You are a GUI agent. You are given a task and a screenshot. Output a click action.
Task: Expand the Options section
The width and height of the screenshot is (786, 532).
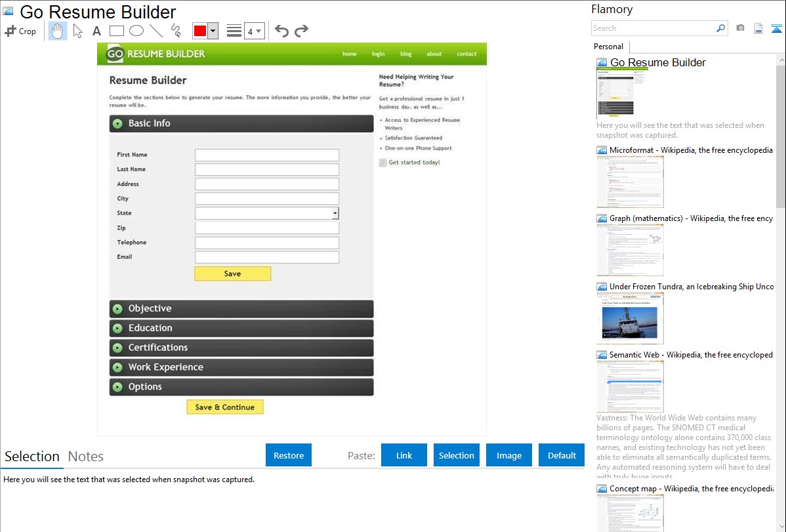click(241, 386)
